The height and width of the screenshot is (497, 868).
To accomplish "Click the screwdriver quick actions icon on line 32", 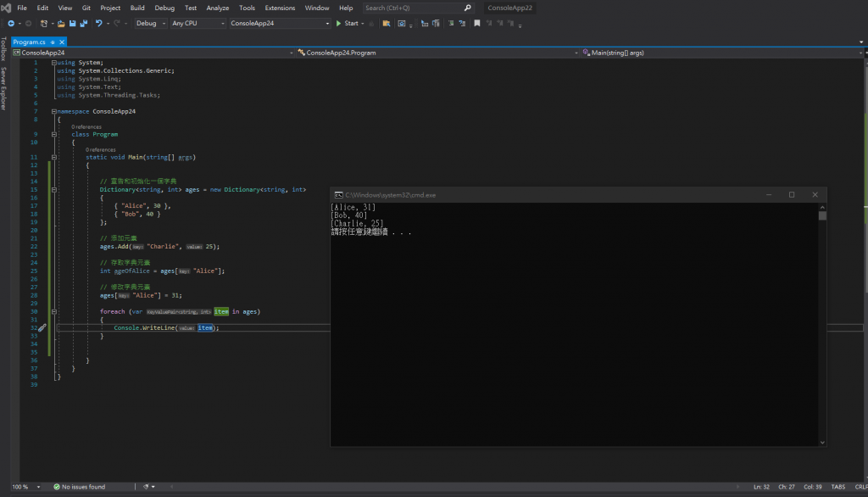I will pos(42,328).
